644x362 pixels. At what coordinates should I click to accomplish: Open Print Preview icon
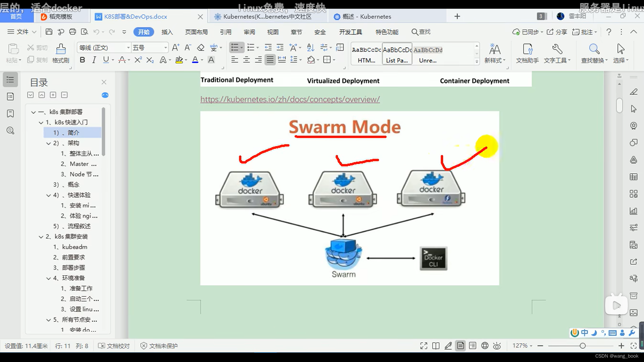pyautogui.click(x=85, y=32)
